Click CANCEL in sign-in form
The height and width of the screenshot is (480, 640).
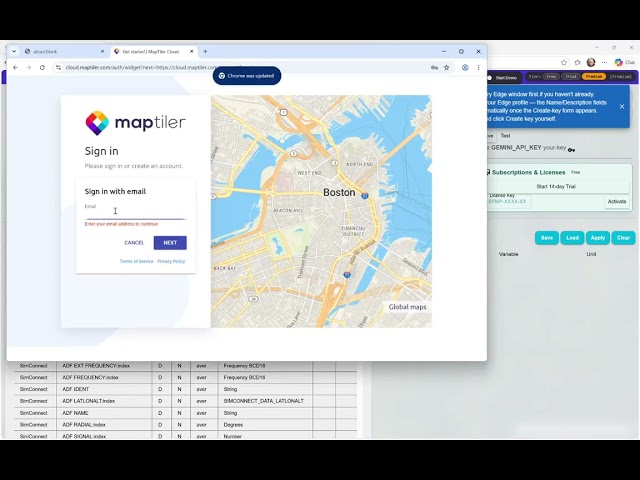134,243
